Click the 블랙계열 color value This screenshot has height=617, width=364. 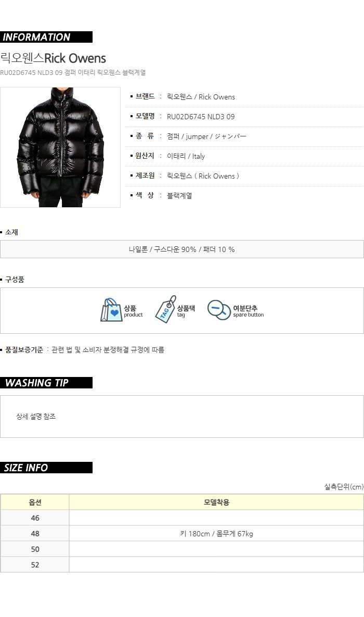179,196
